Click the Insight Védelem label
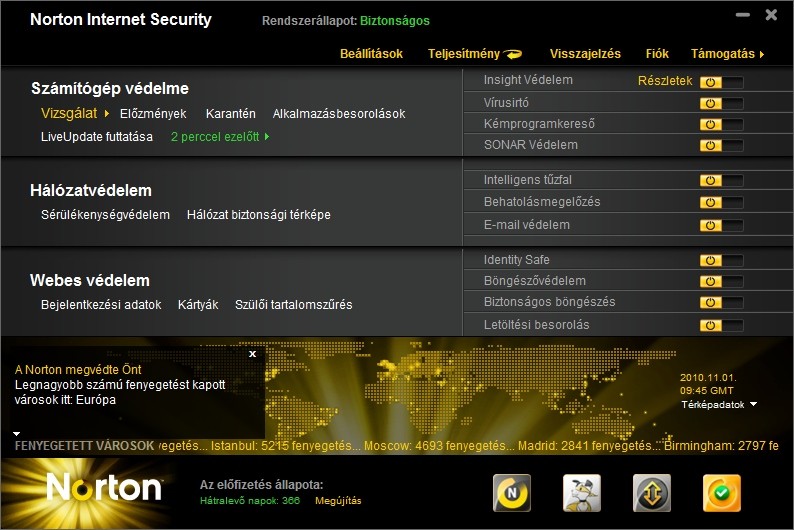This screenshot has width=794, height=530. click(528, 80)
